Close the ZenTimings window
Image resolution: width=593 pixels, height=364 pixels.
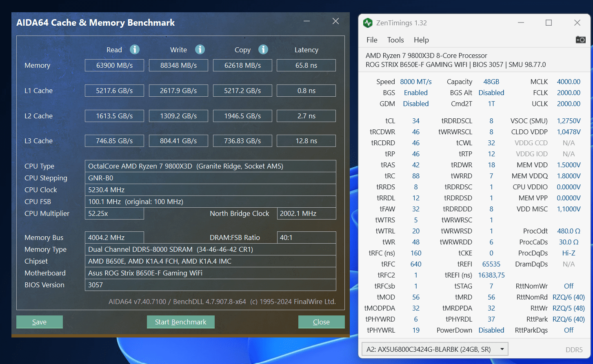click(577, 23)
